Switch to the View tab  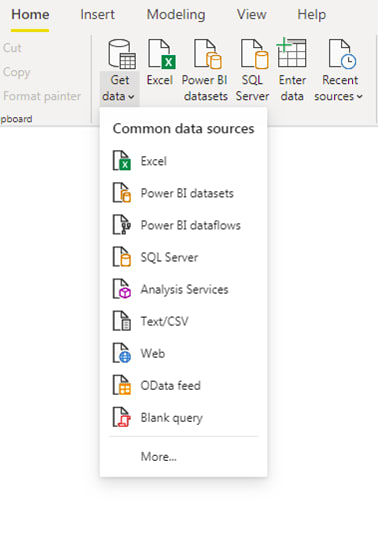point(251,15)
